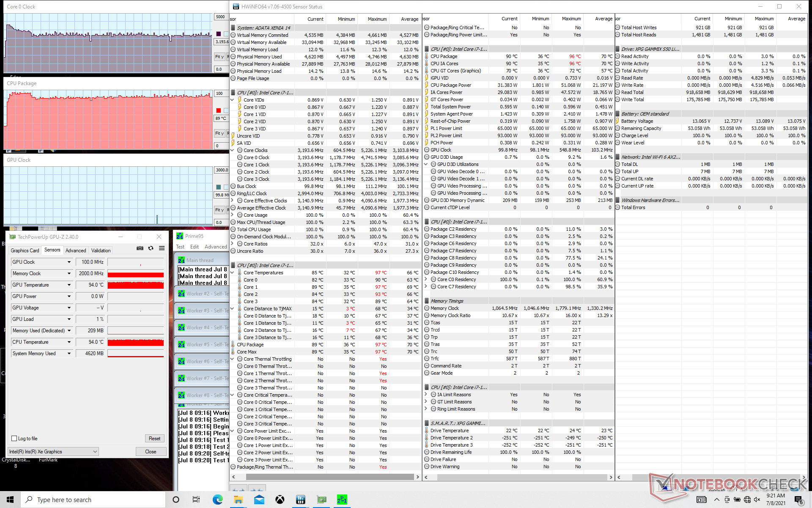The image size is (812, 508).
Task: Open Microsoft Edge from the taskbar
Action: pos(217,500)
